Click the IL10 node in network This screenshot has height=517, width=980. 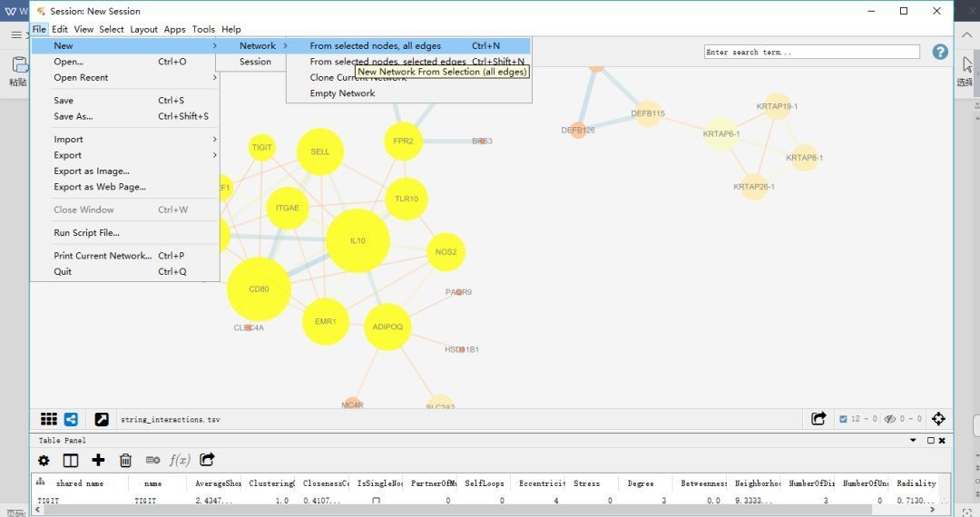[x=358, y=240]
